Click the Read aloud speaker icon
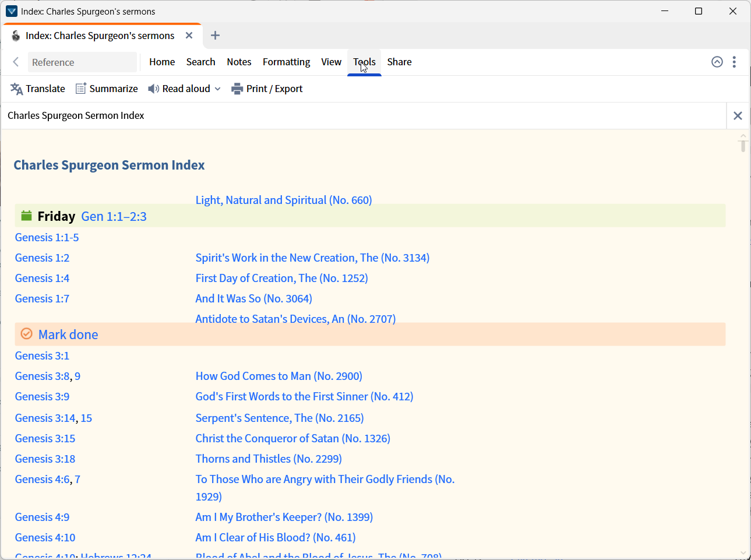751x560 pixels. click(153, 89)
